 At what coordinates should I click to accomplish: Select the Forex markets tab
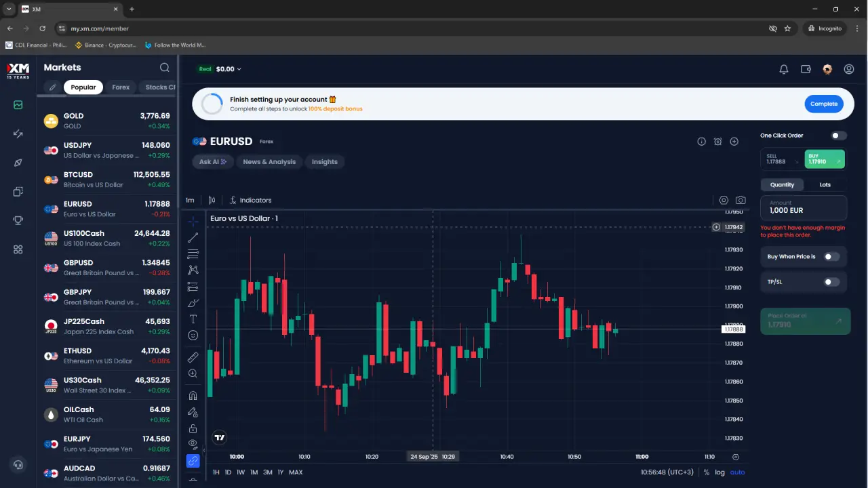click(121, 87)
